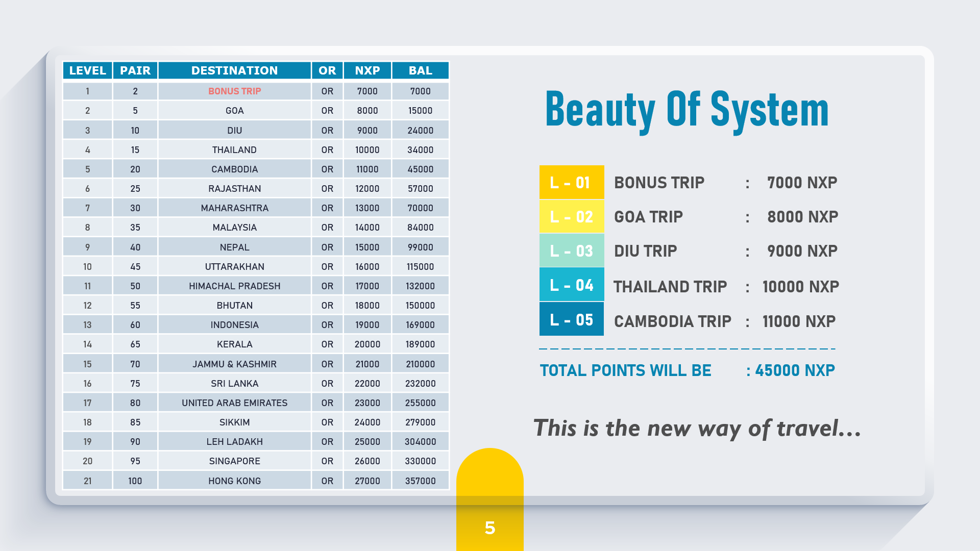Click the PAIR column header
The image size is (980, 551).
[x=135, y=70]
